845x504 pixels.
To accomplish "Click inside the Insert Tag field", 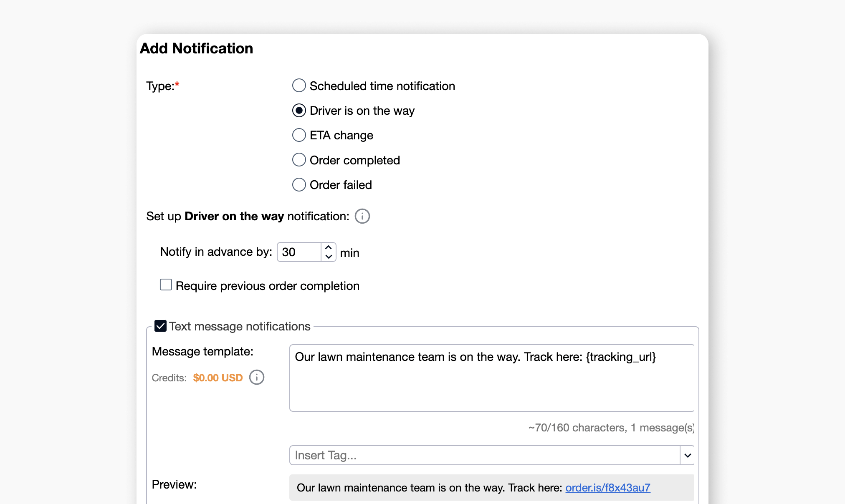I will click(484, 455).
